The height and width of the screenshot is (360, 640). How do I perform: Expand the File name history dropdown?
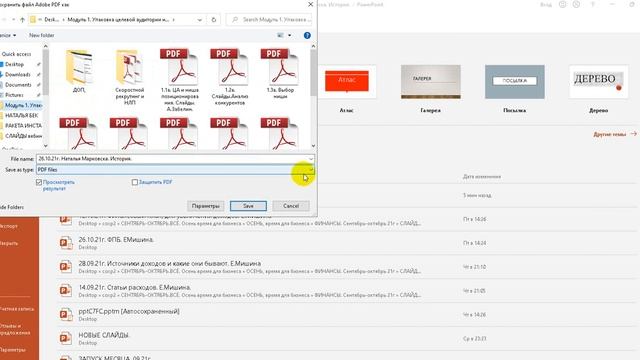[x=311, y=159]
